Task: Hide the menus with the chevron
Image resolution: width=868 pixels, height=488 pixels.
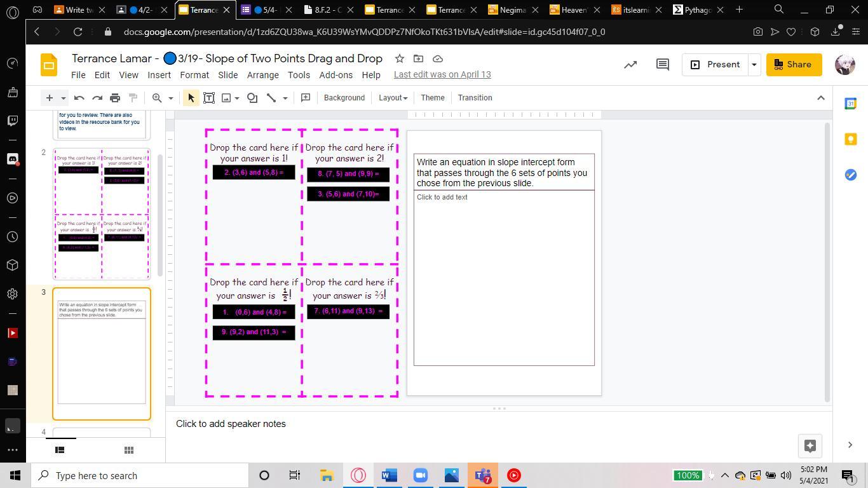Action: (x=821, y=98)
